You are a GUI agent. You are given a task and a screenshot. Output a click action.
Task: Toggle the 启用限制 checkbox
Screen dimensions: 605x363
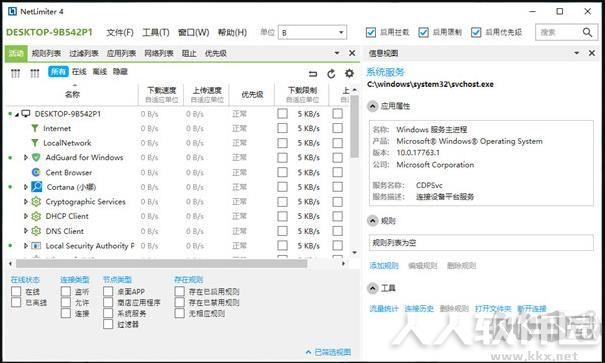pyautogui.click(x=423, y=32)
